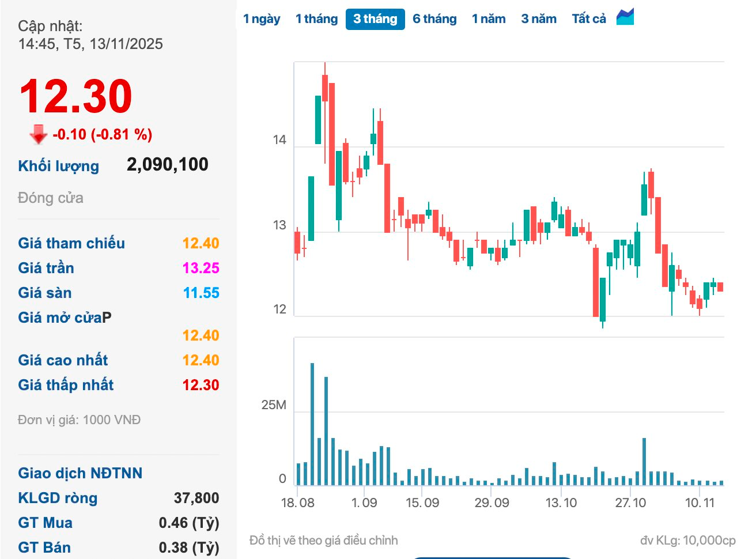This screenshot has height=559, width=756.
Task: Click the red price-drop arrow icon
Action: (37, 134)
